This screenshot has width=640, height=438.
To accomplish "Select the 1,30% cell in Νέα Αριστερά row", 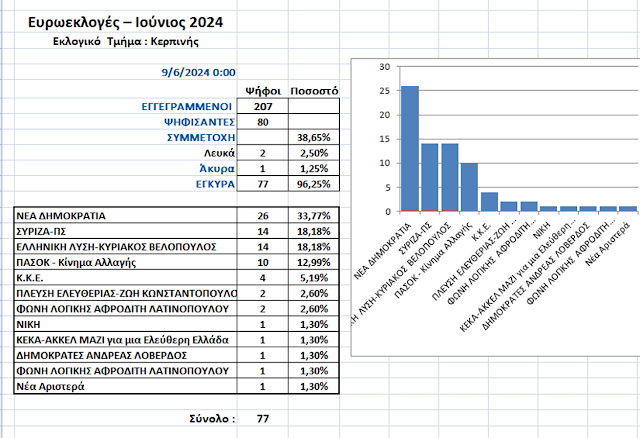I will (314, 386).
